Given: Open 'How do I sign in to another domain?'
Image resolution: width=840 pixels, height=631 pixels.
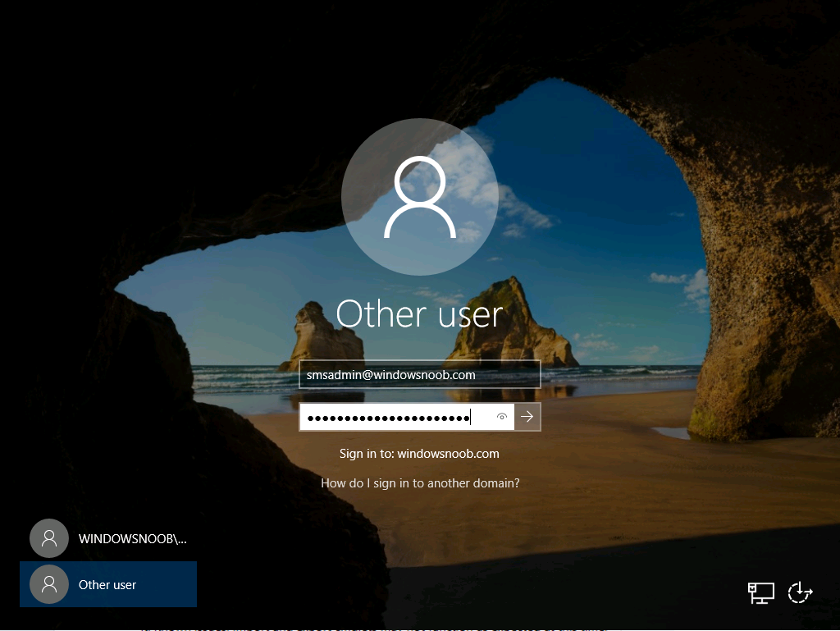Looking at the screenshot, I should tap(420, 483).
